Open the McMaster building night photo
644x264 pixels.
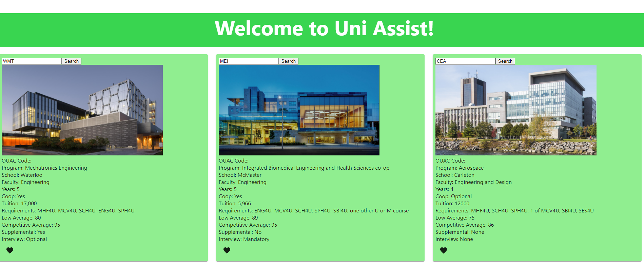point(299,110)
